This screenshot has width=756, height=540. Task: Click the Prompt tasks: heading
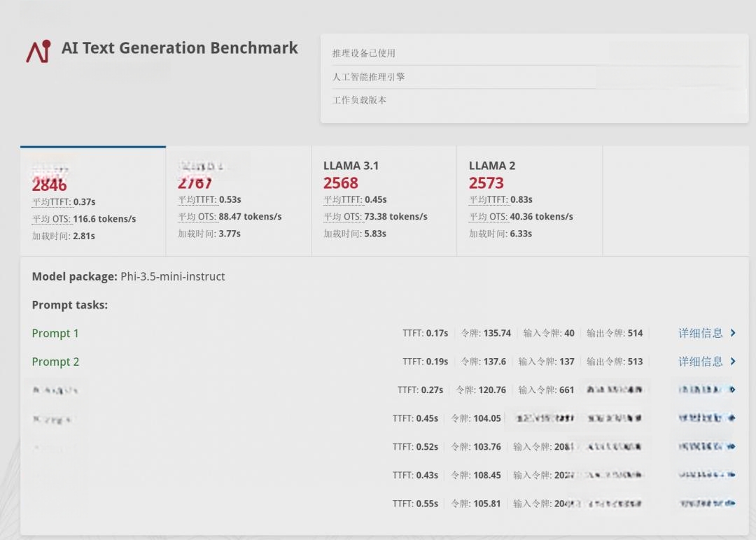coord(70,305)
